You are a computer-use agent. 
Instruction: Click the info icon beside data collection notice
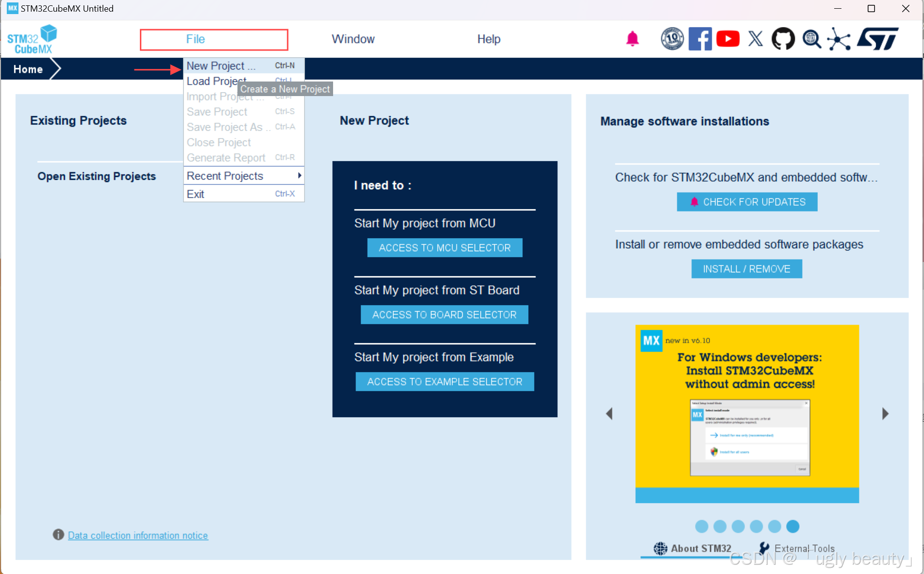tap(58, 535)
